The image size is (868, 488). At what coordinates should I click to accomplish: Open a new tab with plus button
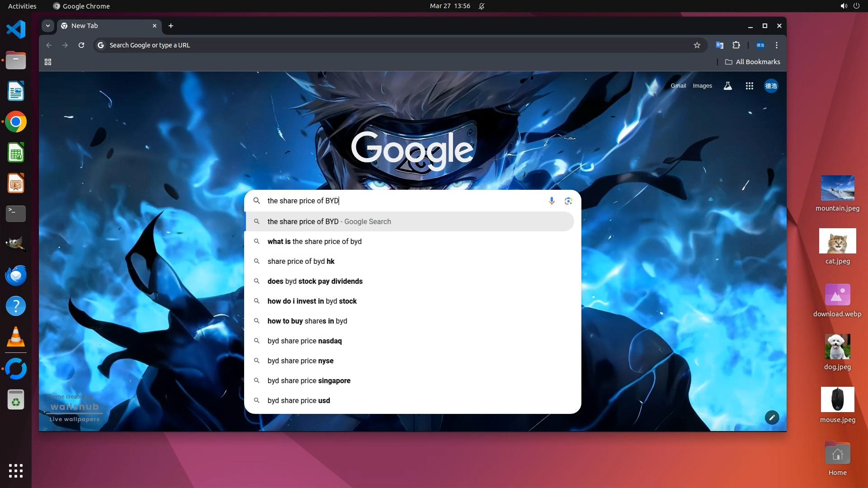pos(171,26)
